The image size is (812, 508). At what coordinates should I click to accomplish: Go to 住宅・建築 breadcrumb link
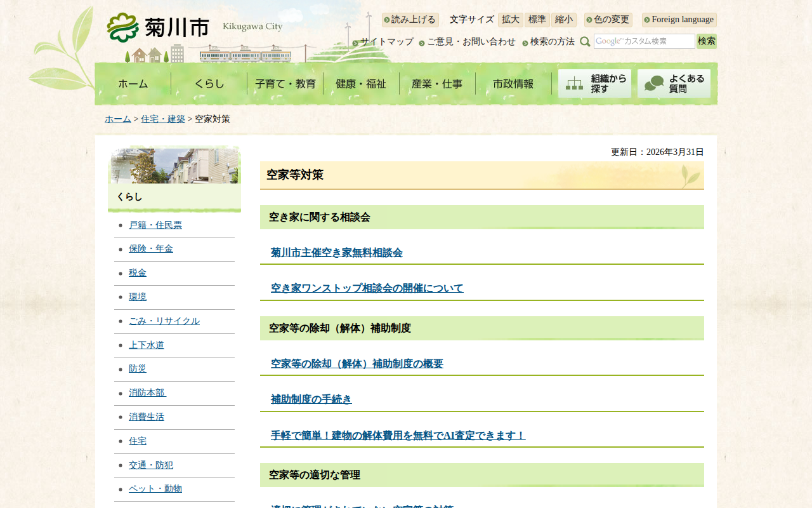[163, 119]
